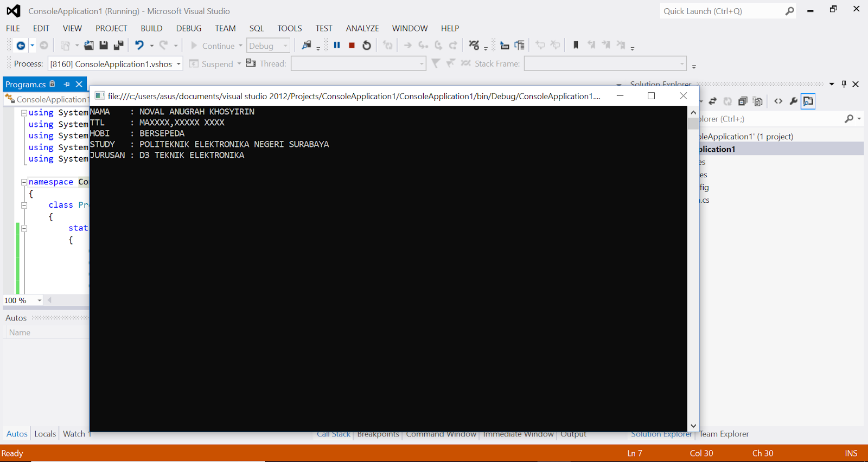
Task: Click the Navigate Backward arrow icon
Action: 21,46
